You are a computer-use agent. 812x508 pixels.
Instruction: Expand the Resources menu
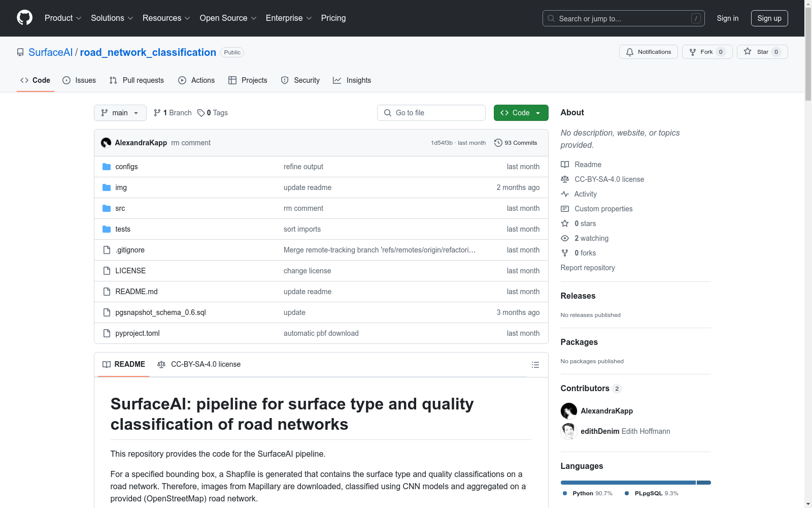[166, 18]
